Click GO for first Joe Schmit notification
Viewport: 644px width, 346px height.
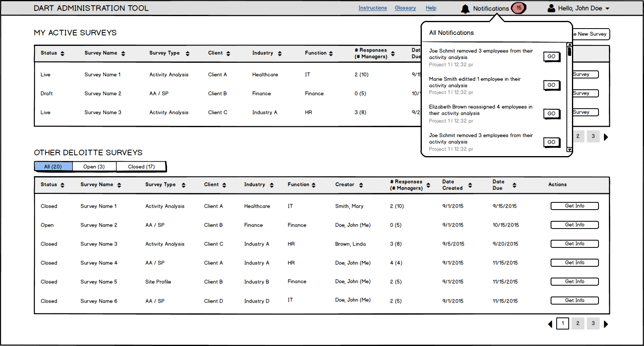(x=551, y=57)
